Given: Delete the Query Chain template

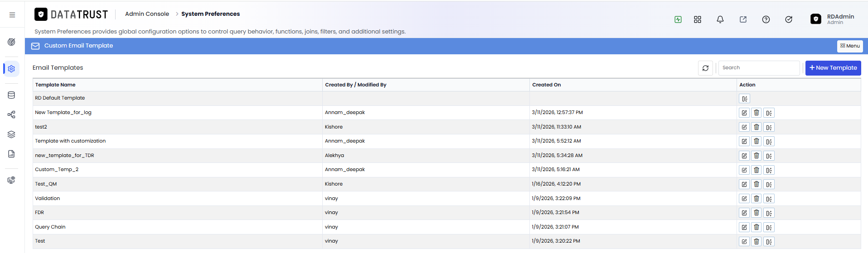Looking at the screenshot, I should [756, 228].
